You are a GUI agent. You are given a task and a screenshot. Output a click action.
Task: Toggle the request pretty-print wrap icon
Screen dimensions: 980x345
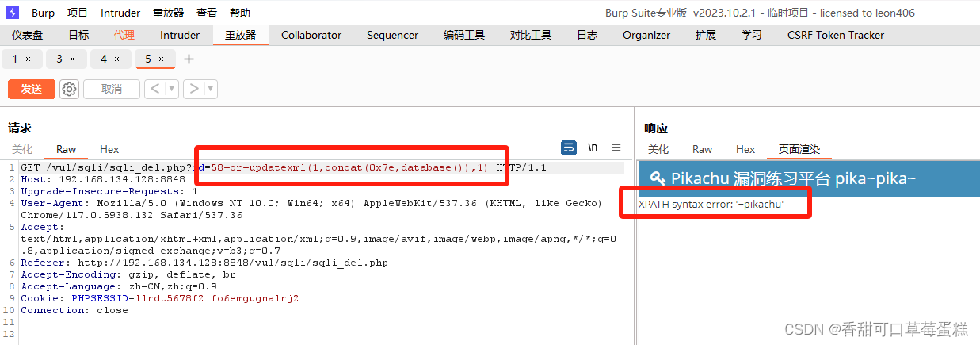(x=569, y=148)
